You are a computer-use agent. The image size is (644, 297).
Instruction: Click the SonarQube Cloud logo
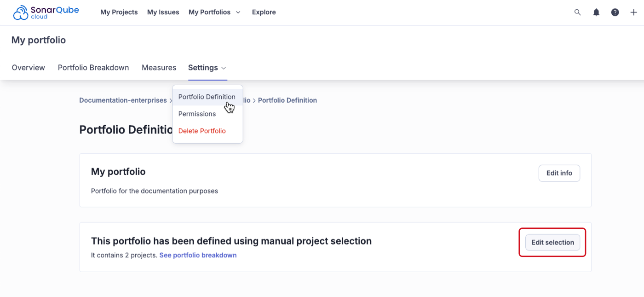(46, 12)
